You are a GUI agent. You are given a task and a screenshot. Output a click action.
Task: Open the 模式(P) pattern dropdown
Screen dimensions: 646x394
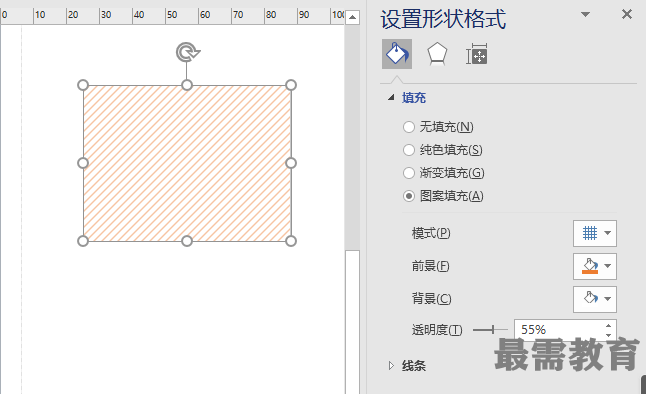coord(595,233)
